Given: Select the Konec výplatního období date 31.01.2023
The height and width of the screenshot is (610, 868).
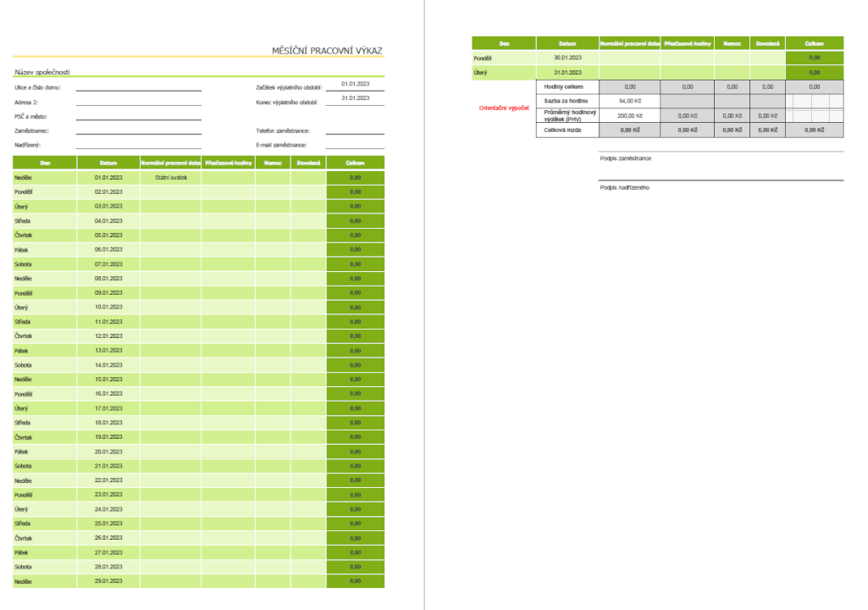Looking at the screenshot, I should pos(355,99).
